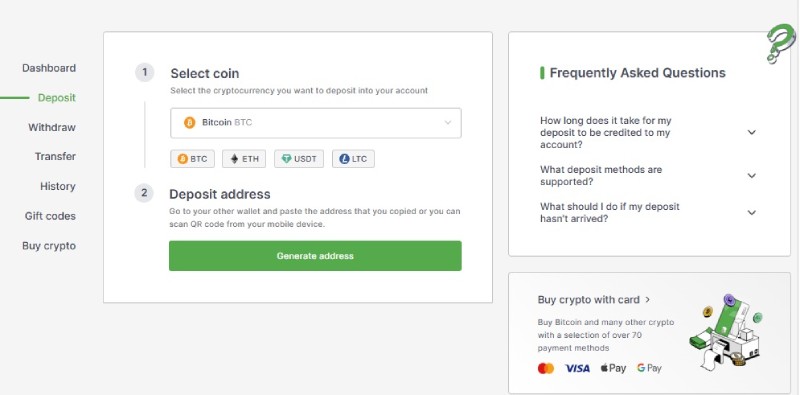Click the Mastercard logo
Viewport: 800px width, 395px height.
[x=546, y=368]
